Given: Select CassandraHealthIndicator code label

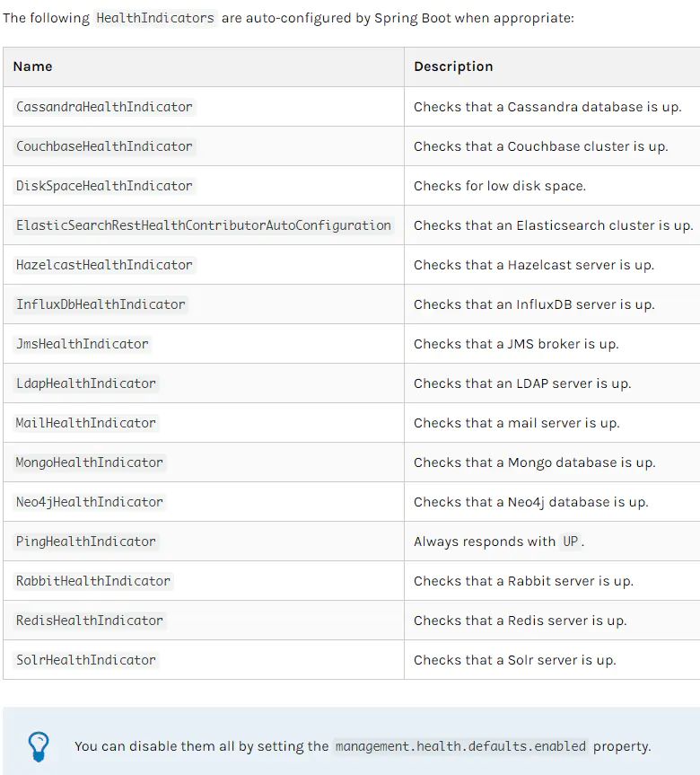Looking at the screenshot, I should point(104,107).
